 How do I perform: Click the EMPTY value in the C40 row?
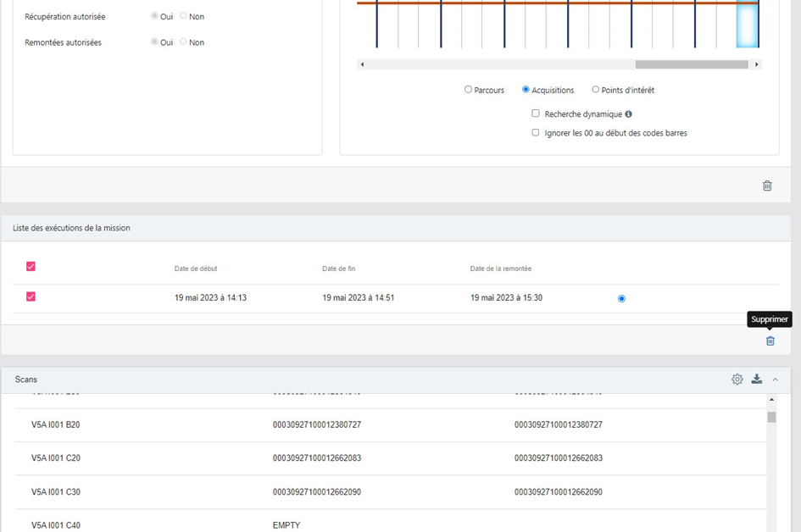tap(286, 525)
